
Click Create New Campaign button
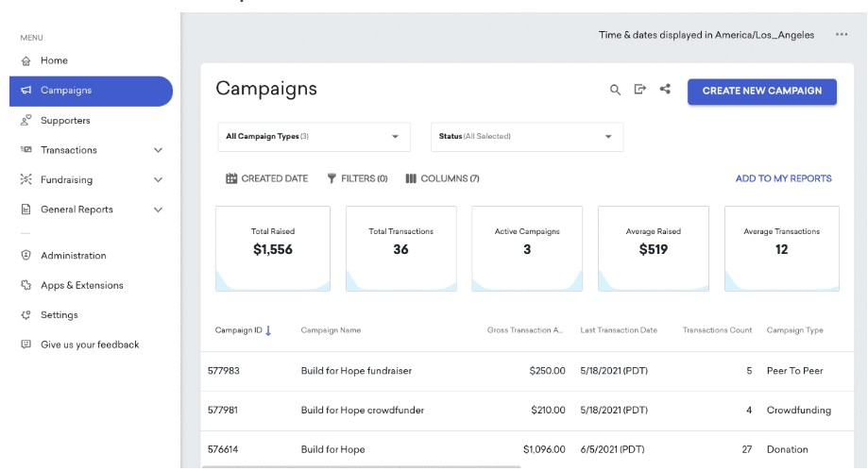click(761, 92)
